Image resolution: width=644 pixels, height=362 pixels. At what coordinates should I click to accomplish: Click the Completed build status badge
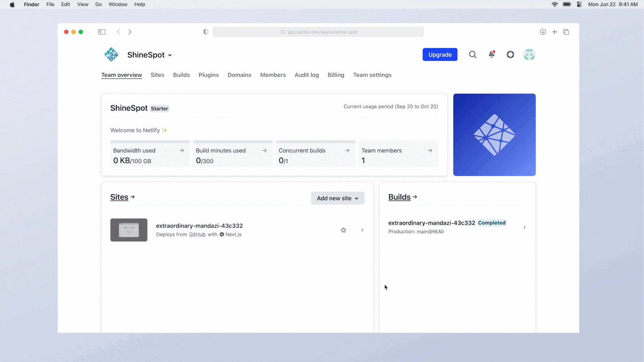click(492, 223)
